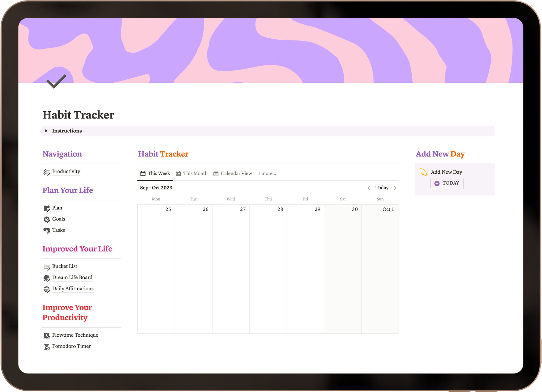Click the Productivity checklist icon
This screenshot has width=542, height=392.
(x=47, y=172)
